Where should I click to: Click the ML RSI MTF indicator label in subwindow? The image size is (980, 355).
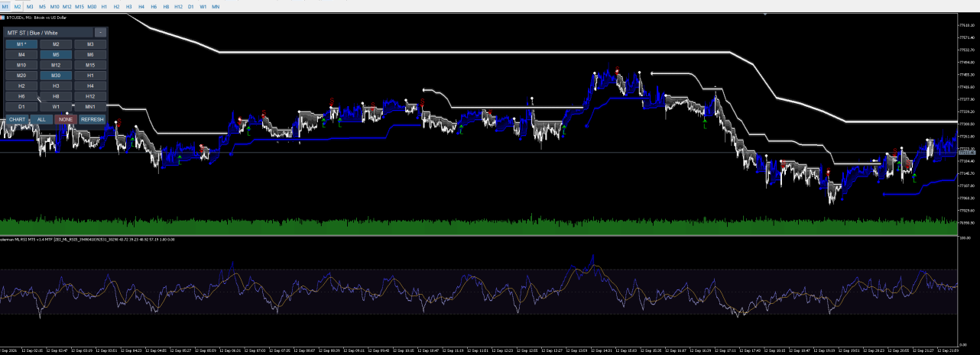pyautogui.click(x=87, y=239)
